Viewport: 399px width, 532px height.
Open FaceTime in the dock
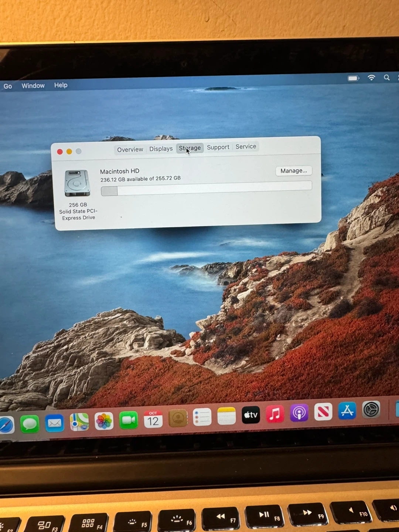(x=129, y=420)
